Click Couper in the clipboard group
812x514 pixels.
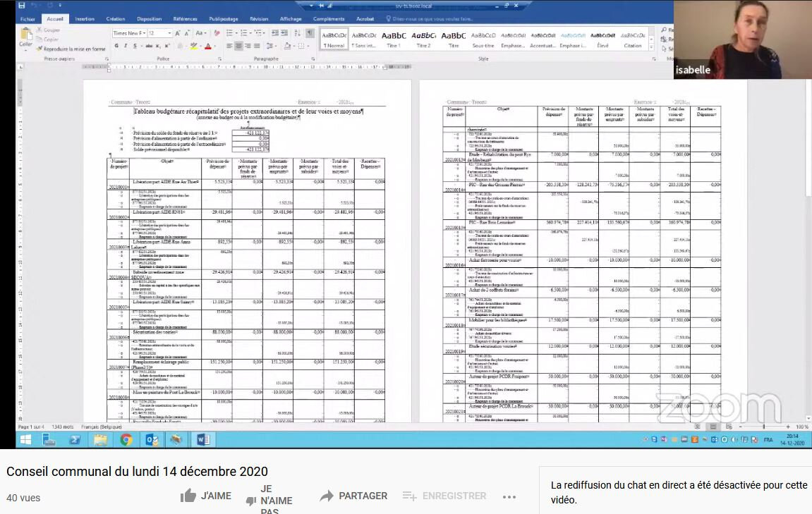48,30
